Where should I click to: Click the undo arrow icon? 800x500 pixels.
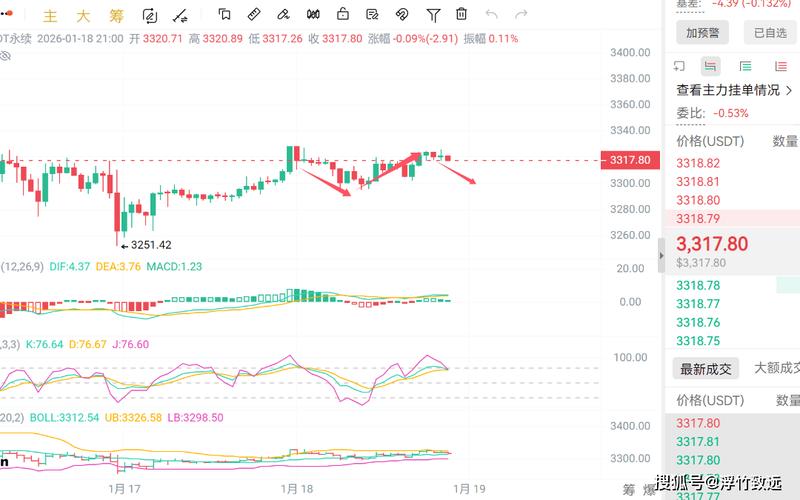tap(491, 15)
